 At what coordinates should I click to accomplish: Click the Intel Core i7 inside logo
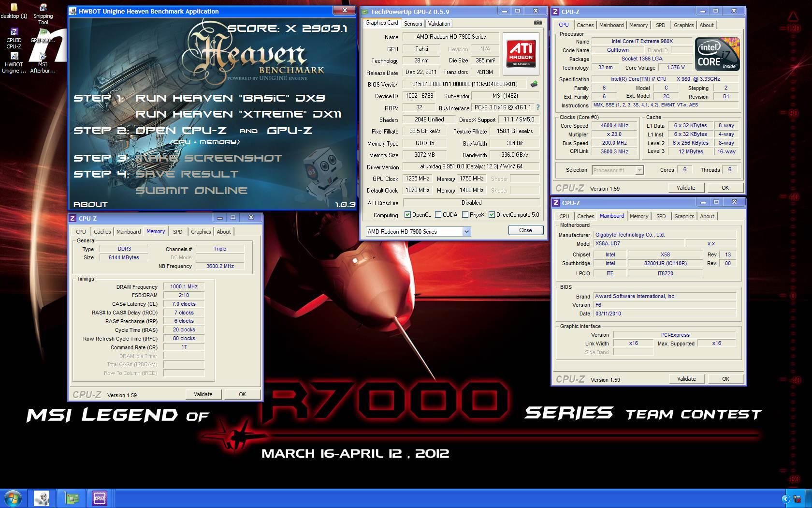click(x=717, y=54)
